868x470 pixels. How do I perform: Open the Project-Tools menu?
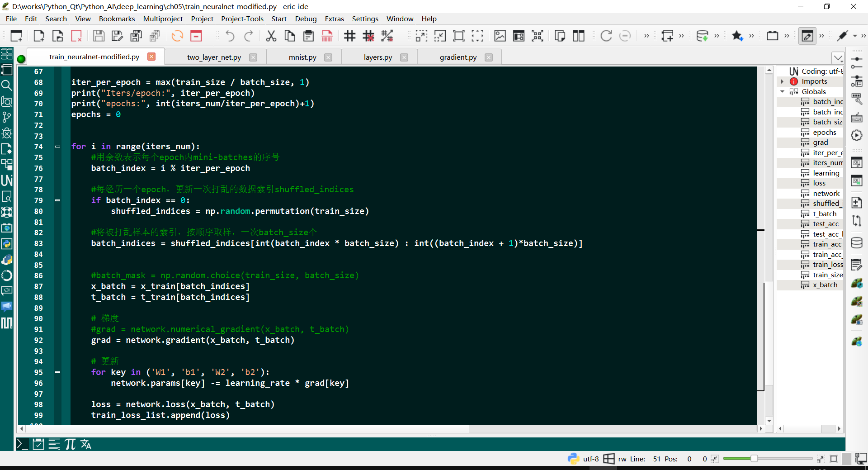[242, 19]
